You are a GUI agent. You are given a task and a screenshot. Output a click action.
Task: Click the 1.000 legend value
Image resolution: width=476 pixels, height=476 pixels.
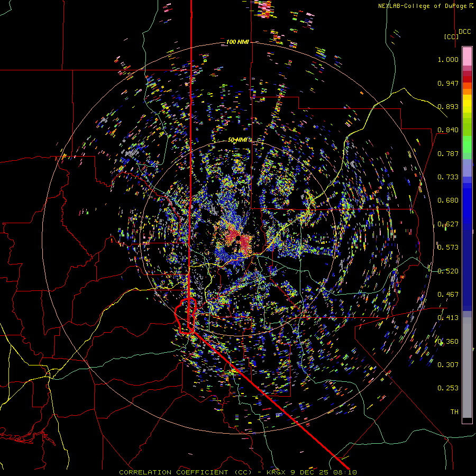(448, 59)
